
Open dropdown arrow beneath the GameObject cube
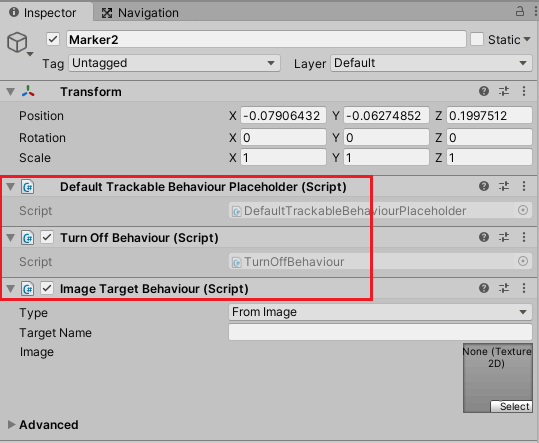(30, 54)
